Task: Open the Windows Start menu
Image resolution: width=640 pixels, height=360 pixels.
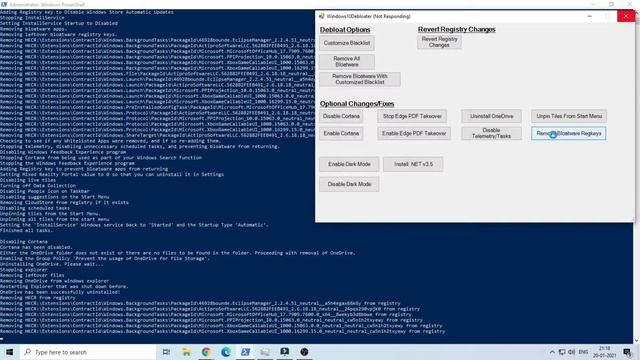Action: coord(9,352)
